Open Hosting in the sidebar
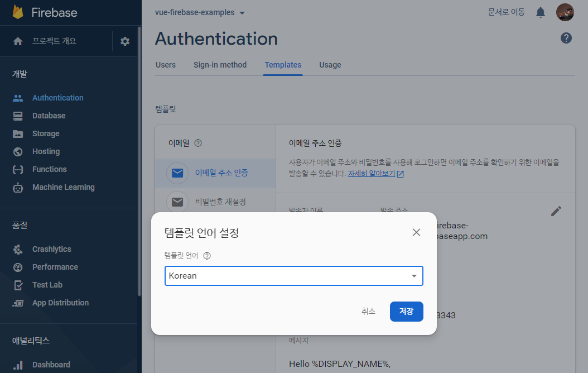 click(46, 152)
